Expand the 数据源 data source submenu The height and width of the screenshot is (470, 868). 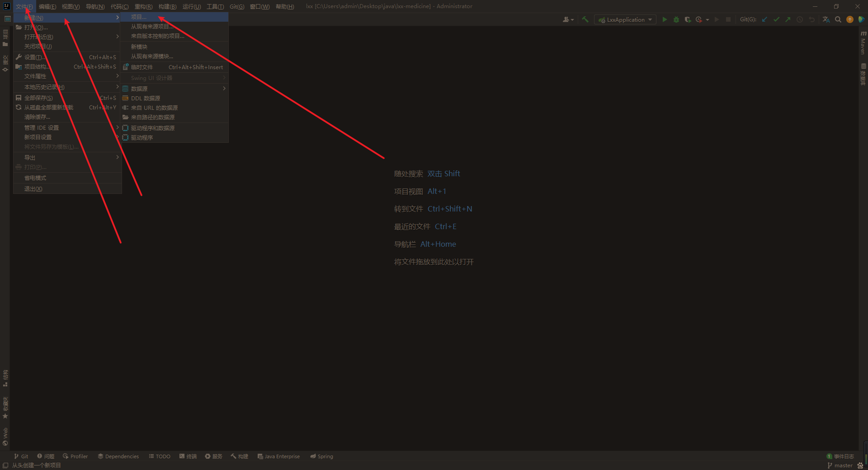175,89
